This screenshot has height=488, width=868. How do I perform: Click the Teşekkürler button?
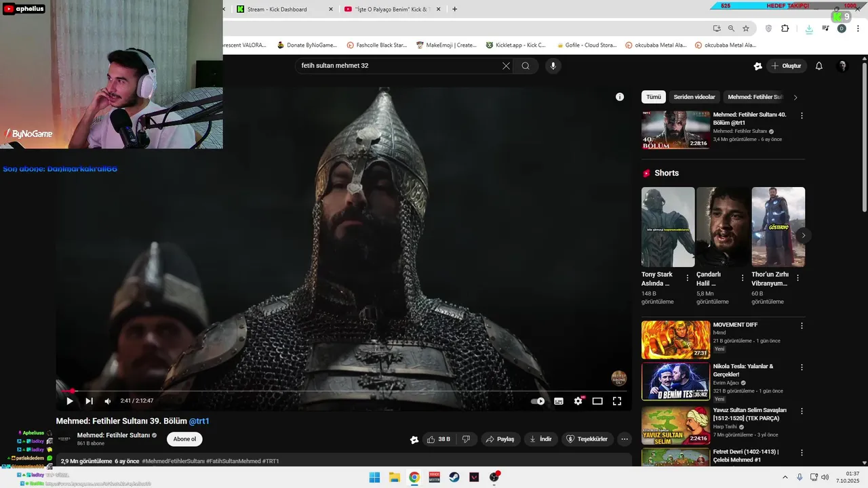click(x=587, y=439)
